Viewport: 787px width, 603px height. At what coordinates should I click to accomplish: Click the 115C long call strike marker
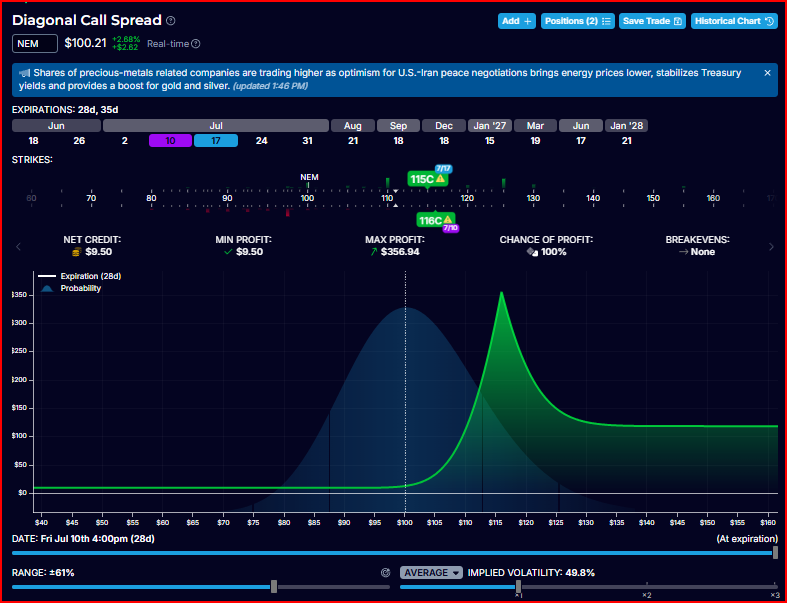427,179
